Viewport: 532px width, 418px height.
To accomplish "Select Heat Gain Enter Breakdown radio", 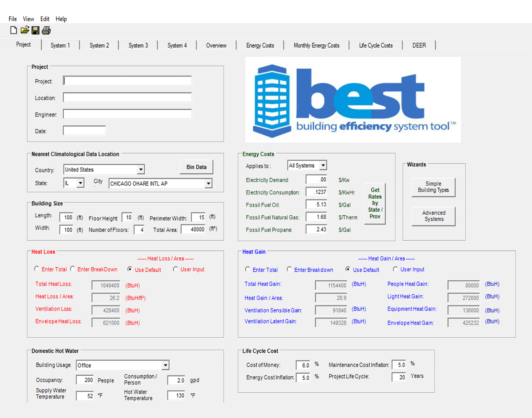I will coord(289,269).
